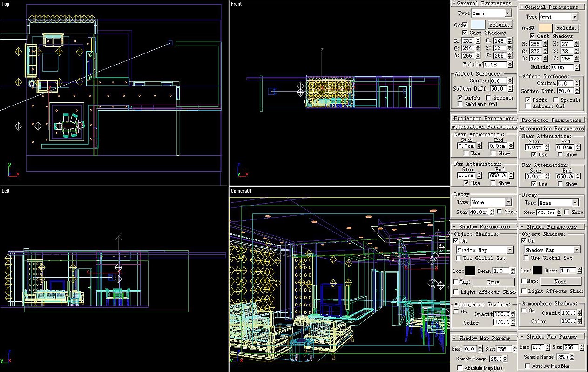588x372 pixels.
Task: Click shadow Map None button in left panel
Action: (493, 282)
